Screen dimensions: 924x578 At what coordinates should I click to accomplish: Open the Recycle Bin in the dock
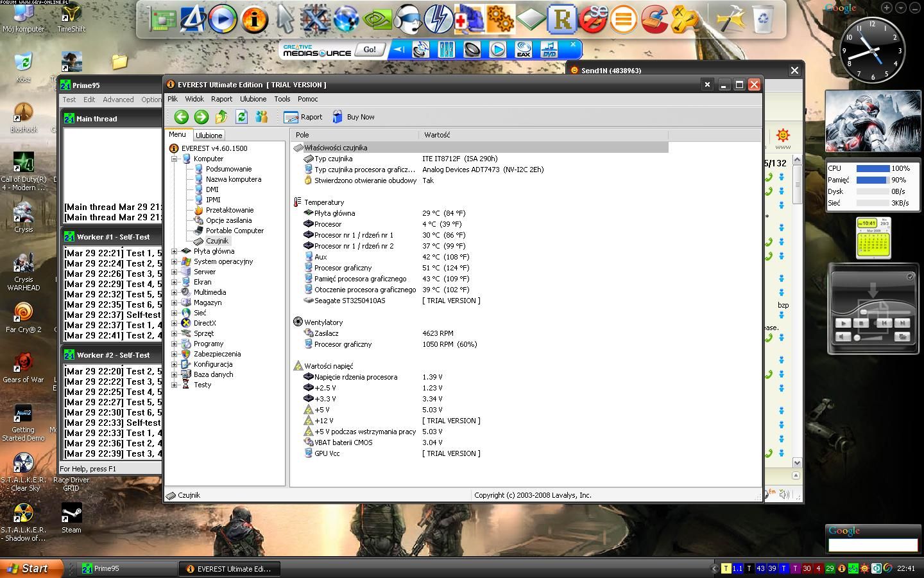pos(762,19)
